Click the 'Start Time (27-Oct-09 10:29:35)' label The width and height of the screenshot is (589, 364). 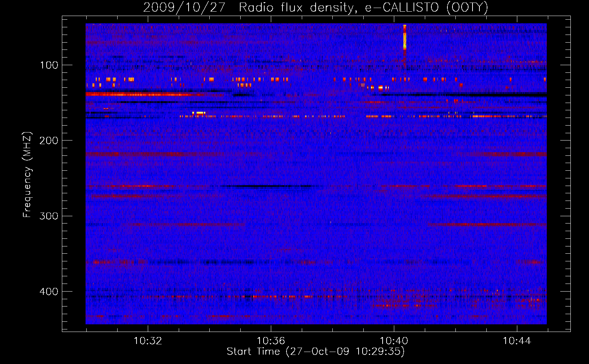(316, 352)
